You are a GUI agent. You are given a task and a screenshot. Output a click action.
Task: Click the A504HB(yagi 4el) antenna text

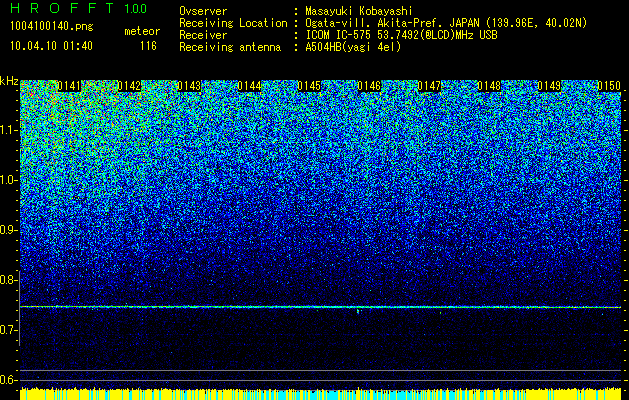pos(353,47)
